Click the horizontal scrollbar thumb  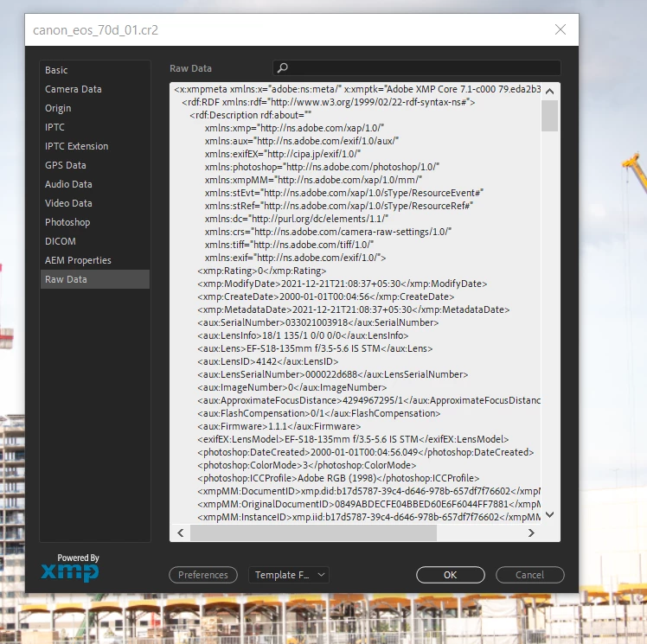313,532
